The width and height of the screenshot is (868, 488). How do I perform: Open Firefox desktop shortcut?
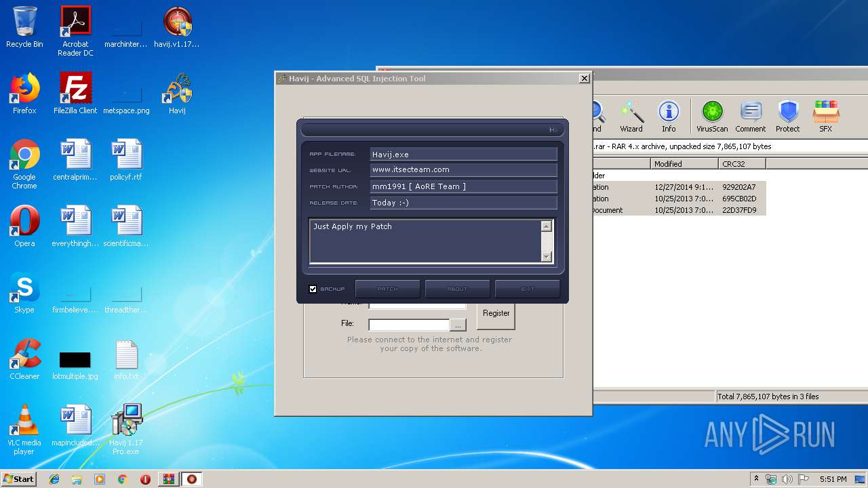point(24,94)
